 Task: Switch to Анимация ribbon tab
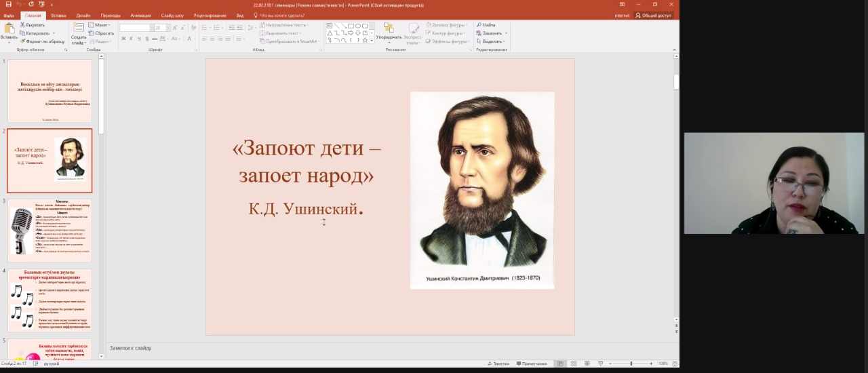click(140, 15)
